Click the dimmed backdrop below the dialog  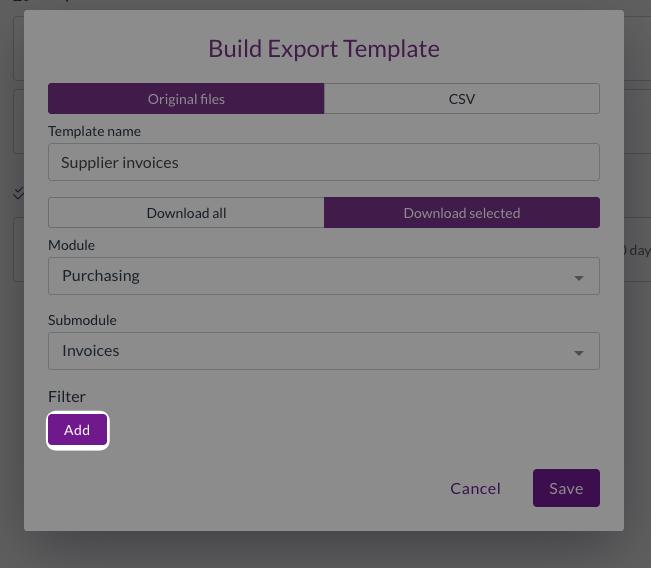[x=323, y=550]
